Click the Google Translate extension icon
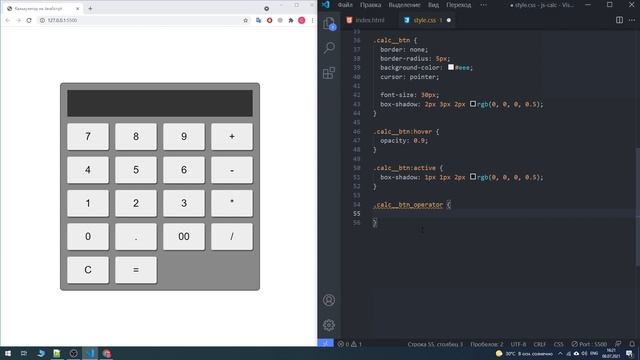The image size is (640, 360). pos(258,20)
